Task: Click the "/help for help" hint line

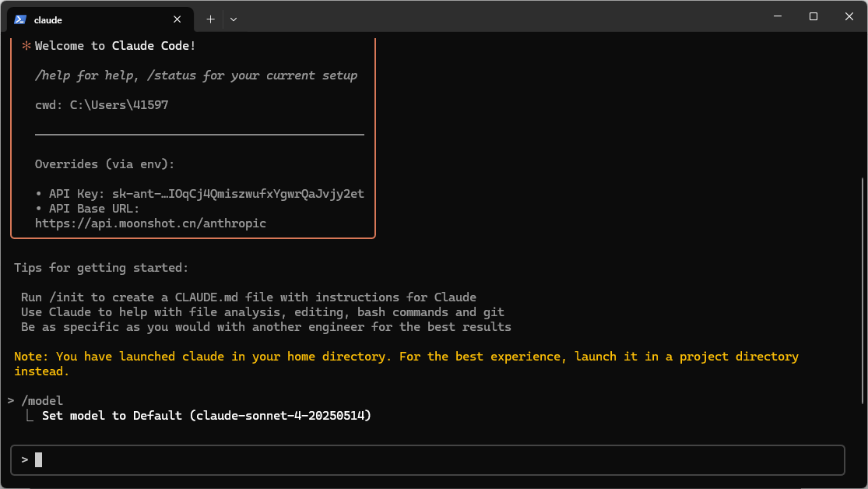Action: coord(196,76)
